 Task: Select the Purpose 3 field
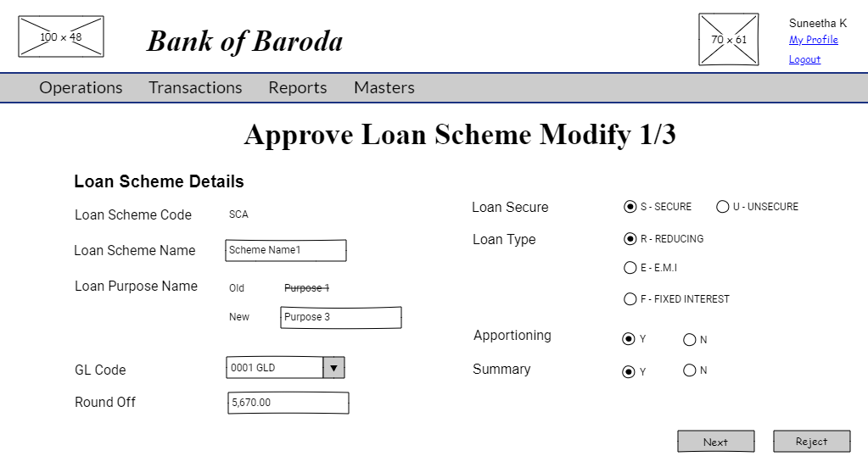(x=340, y=317)
